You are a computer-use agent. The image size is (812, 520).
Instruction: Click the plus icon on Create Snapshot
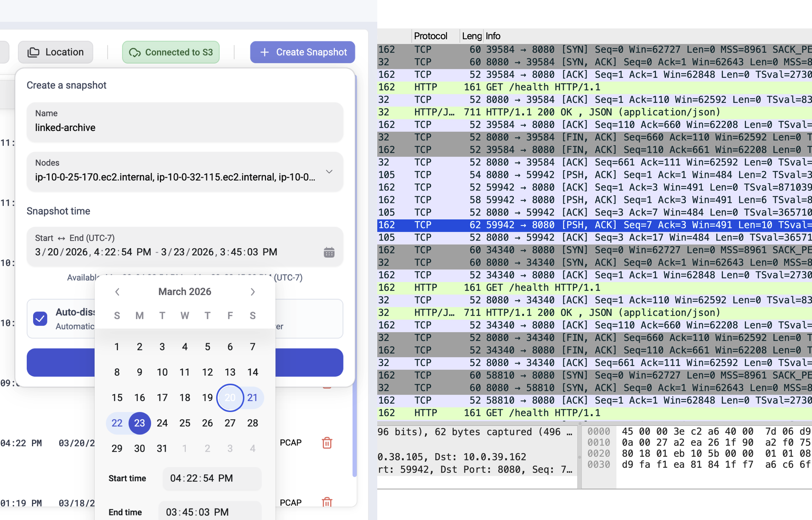coord(265,52)
